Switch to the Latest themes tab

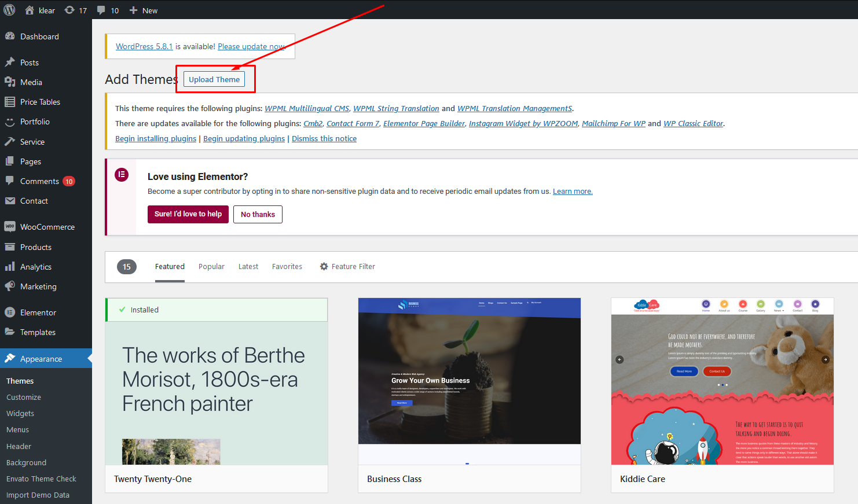[x=248, y=267]
